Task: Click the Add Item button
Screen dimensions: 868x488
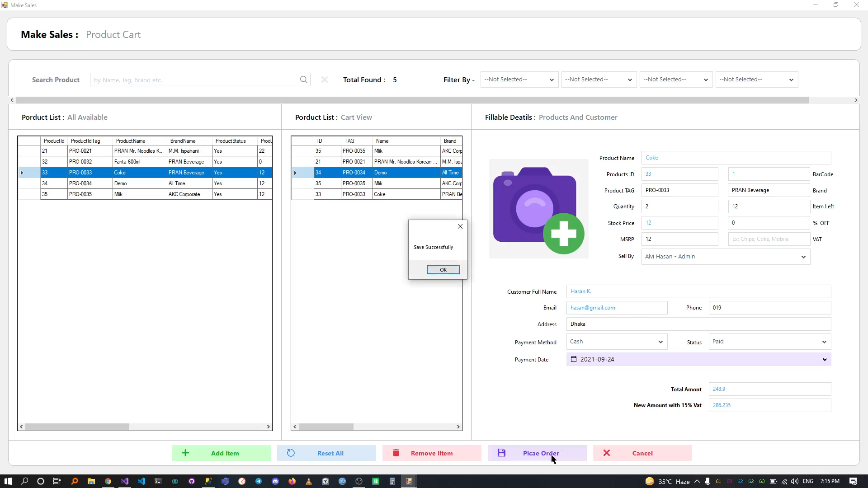Action: (x=221, y=453)
